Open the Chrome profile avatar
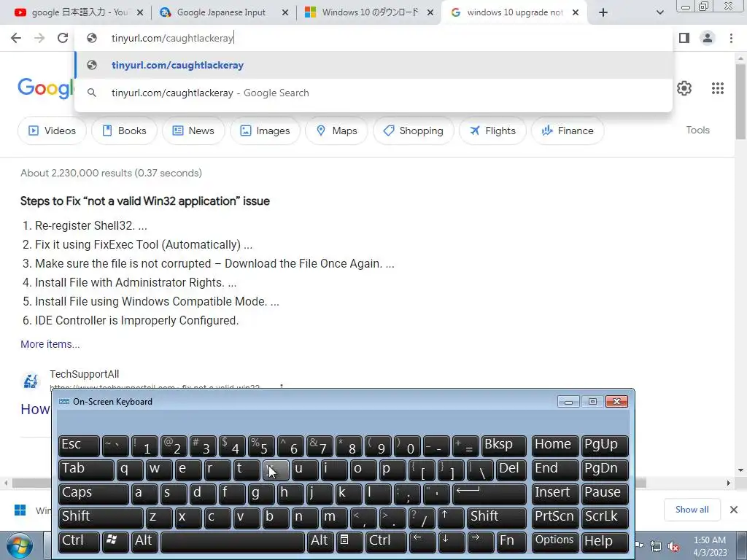This screenshot has height=560, width=747. coord(708,38)
